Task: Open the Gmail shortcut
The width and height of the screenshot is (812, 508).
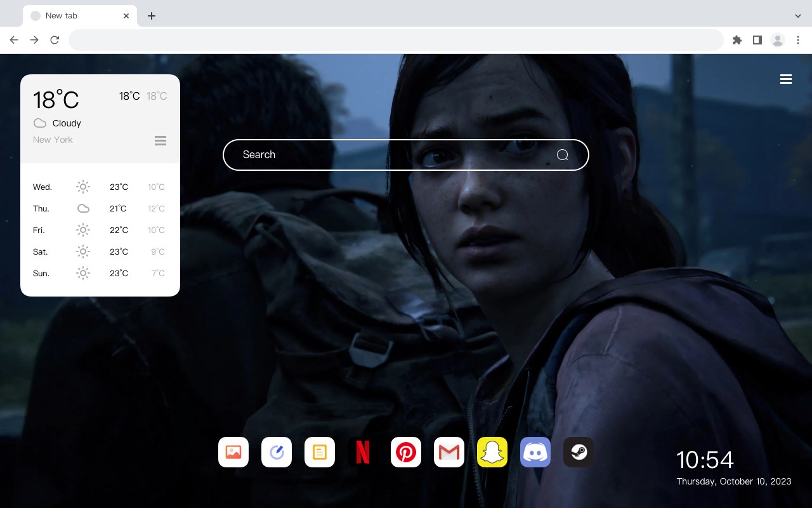Action: (x=449, y=452)
